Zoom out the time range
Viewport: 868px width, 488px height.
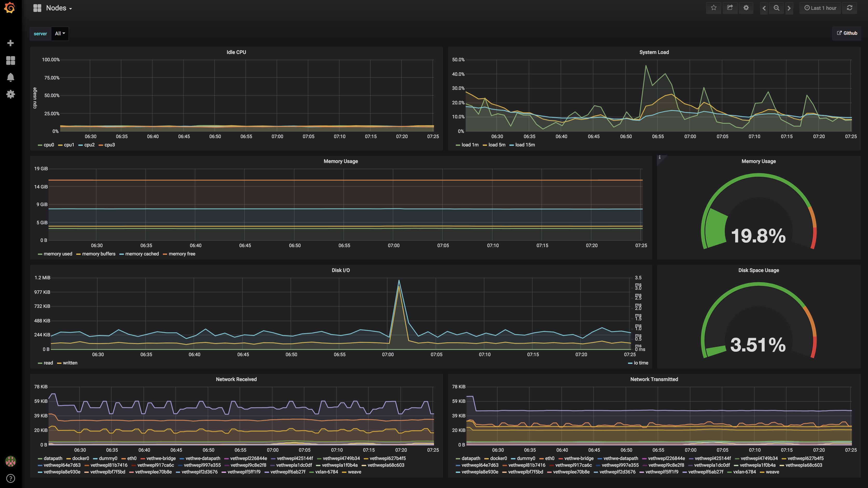click(776, 8)
